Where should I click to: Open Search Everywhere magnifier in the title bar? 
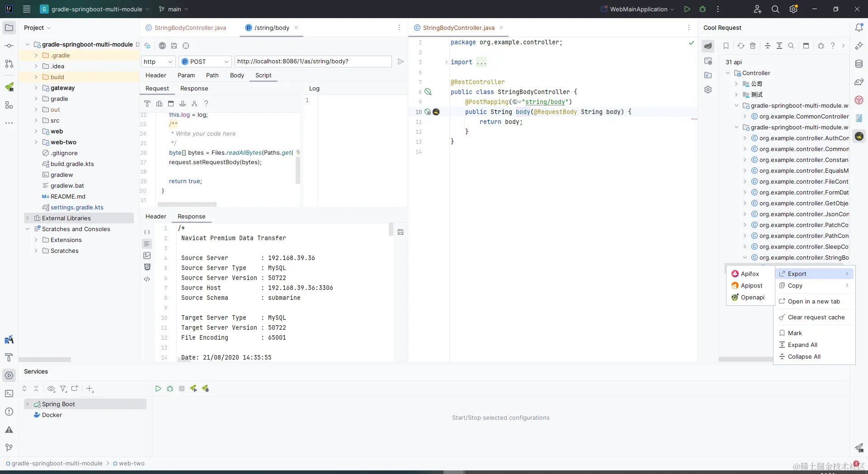tap(775, 9)
